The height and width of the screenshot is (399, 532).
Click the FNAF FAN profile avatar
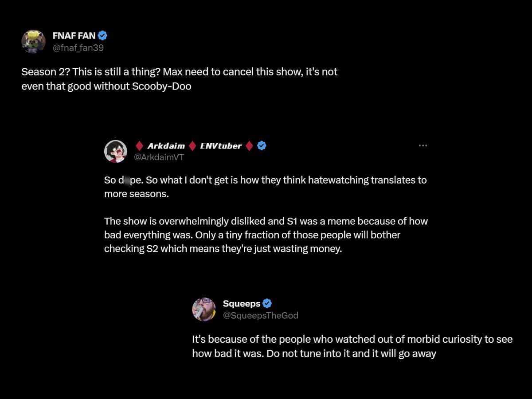click(x=33, y=42)
